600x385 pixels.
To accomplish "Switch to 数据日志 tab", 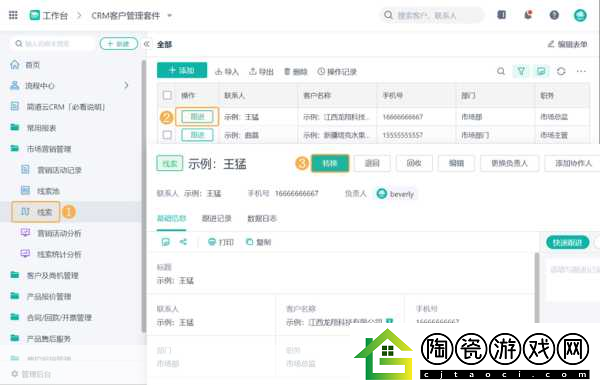I will click(262, 219).
